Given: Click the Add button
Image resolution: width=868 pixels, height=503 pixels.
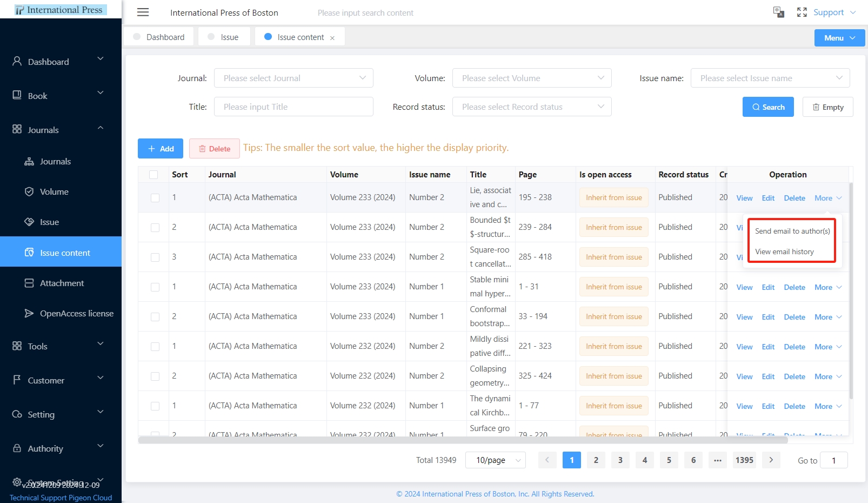Looking at the screenshot, I should coord(161,148).
